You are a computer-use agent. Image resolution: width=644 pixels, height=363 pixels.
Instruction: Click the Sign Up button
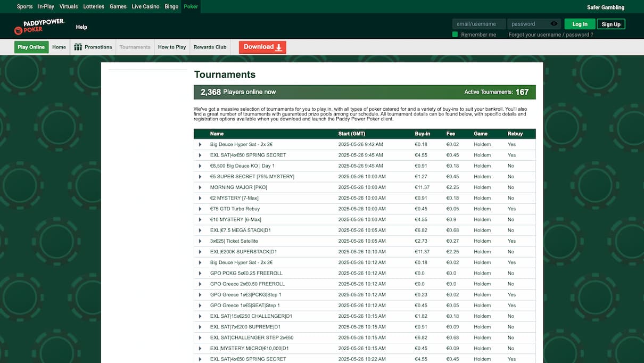click(611, 24)
